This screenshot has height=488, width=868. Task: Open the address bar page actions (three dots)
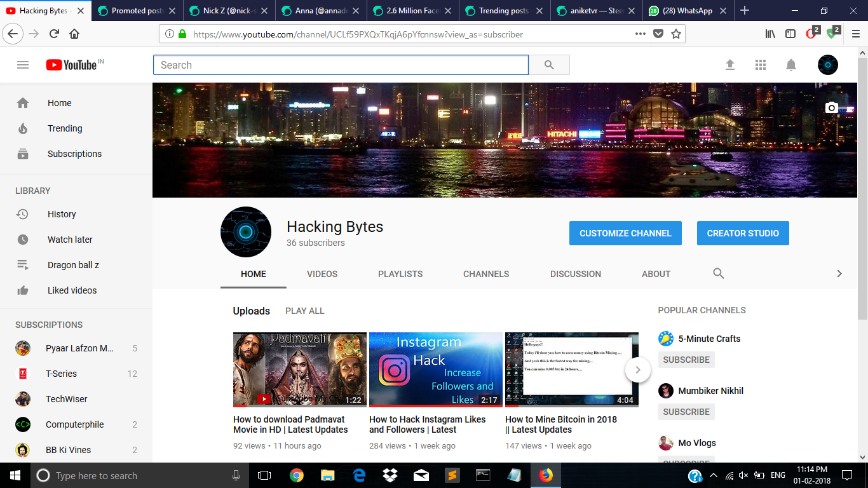pos(641,34)
